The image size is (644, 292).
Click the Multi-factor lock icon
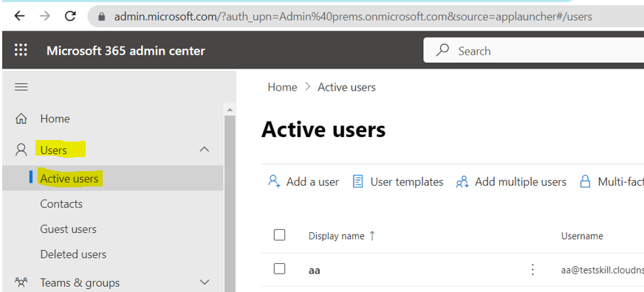tap(585, 181)
